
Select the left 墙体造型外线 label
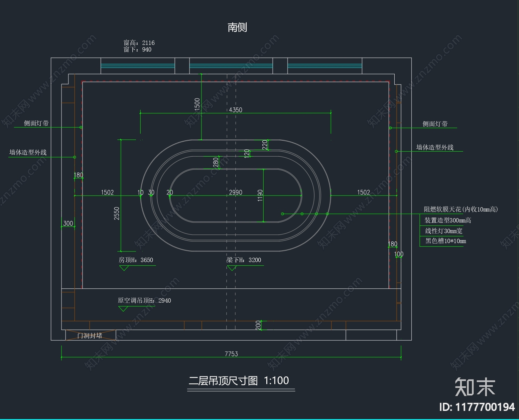coord(28,152)
